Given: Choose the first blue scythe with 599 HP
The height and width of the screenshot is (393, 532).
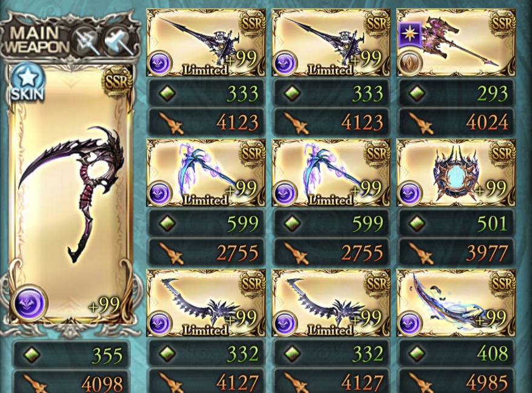Looking at the screenshot, I should (x=206, y=173).
